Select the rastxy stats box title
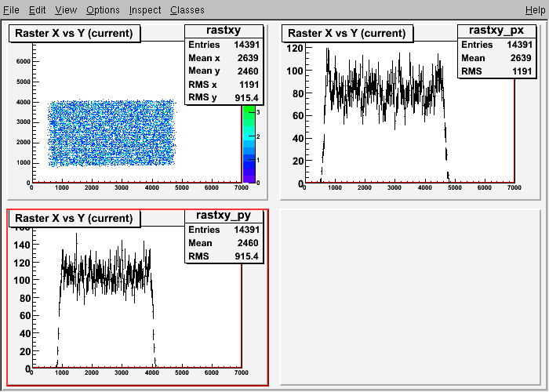This screenshot has width=549, height=392. (x=224, y=31)
